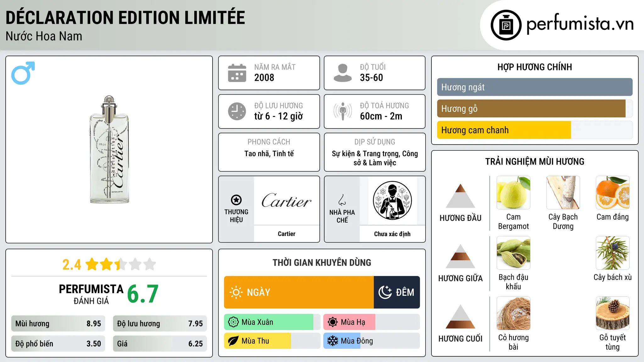Click the star badge icon above Thương hiệu
The image size is (644, 362).
click(236, 200)
